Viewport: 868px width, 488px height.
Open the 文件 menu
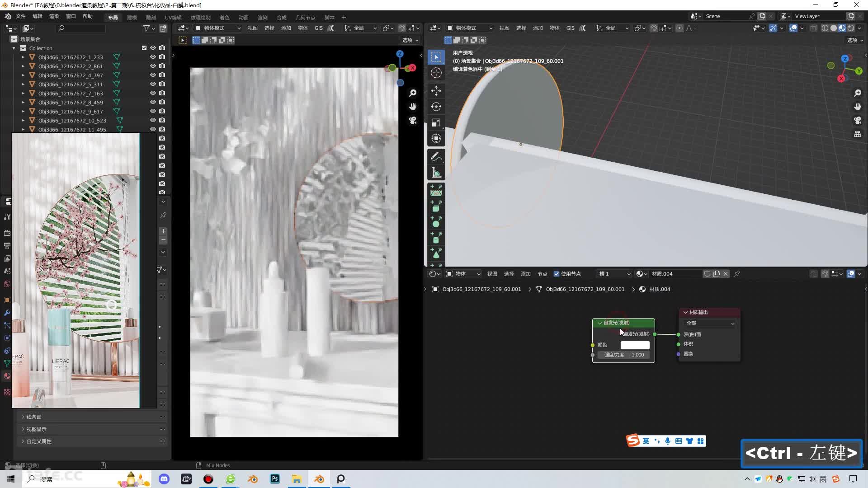coord(21,16)
